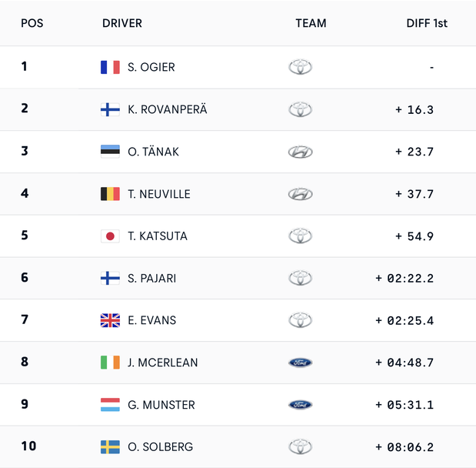Select the O. Solberg driver name

[160, 446]
